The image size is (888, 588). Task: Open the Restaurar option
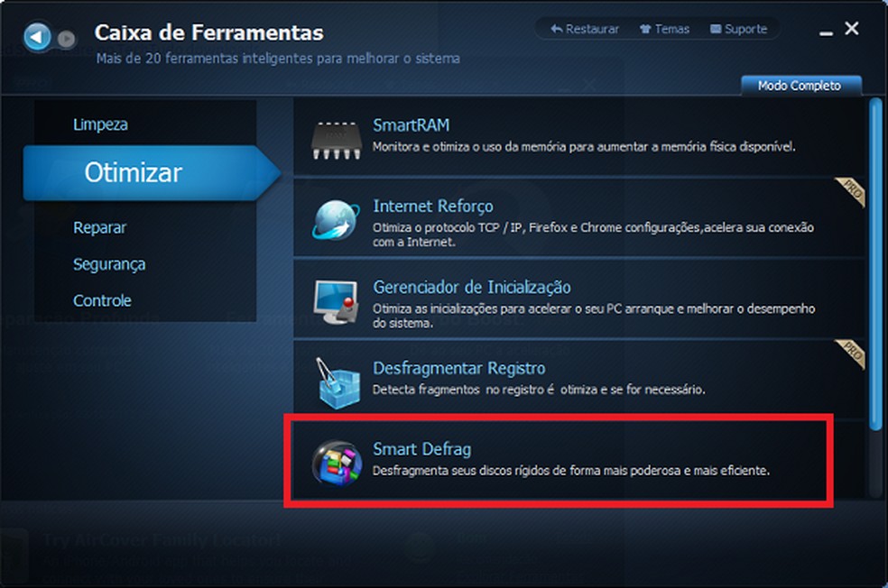585,29
